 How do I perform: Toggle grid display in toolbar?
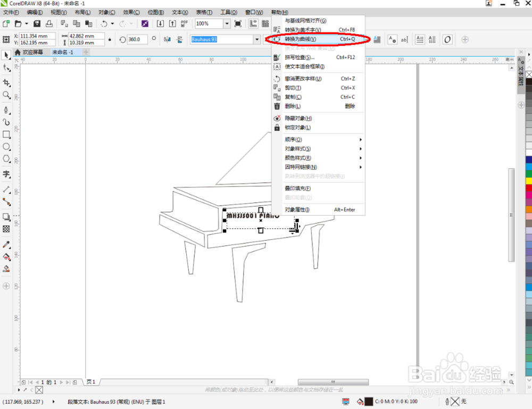pyautogui.click(x=265, y=23)
